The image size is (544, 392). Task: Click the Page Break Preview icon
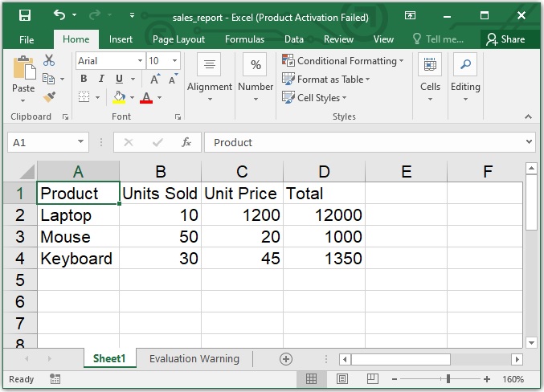[372, 379]
